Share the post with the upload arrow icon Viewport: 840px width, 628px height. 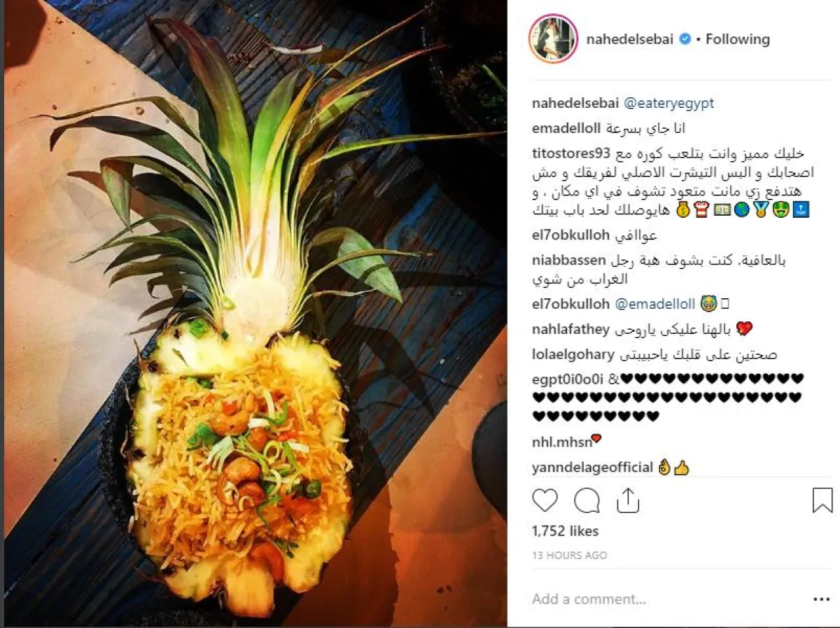pyautogui.click(x=628, y=501)
